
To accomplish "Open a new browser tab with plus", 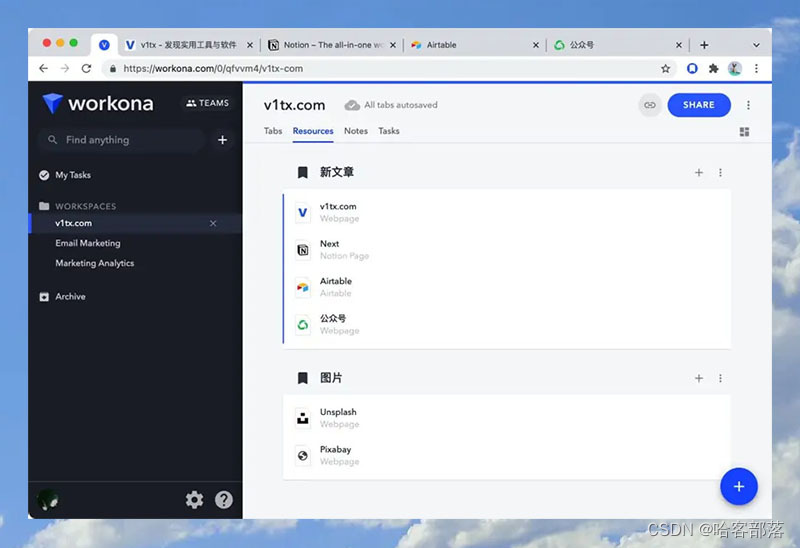I will [x=704, y=45].
